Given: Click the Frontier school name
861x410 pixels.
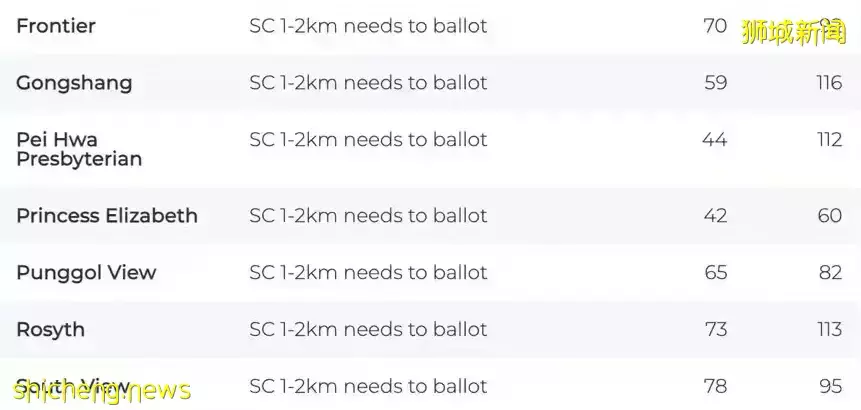Looking at the screenshot, I should pos(56,26).
